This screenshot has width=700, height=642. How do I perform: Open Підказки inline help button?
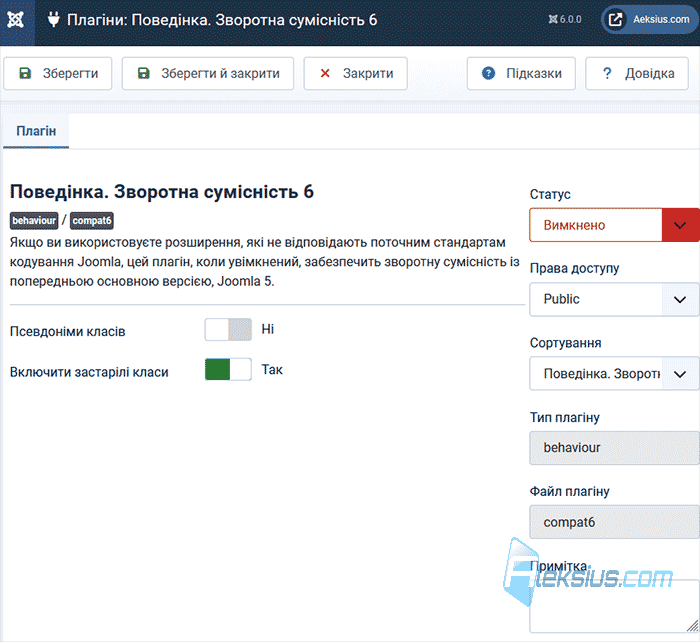pos(521,74)
